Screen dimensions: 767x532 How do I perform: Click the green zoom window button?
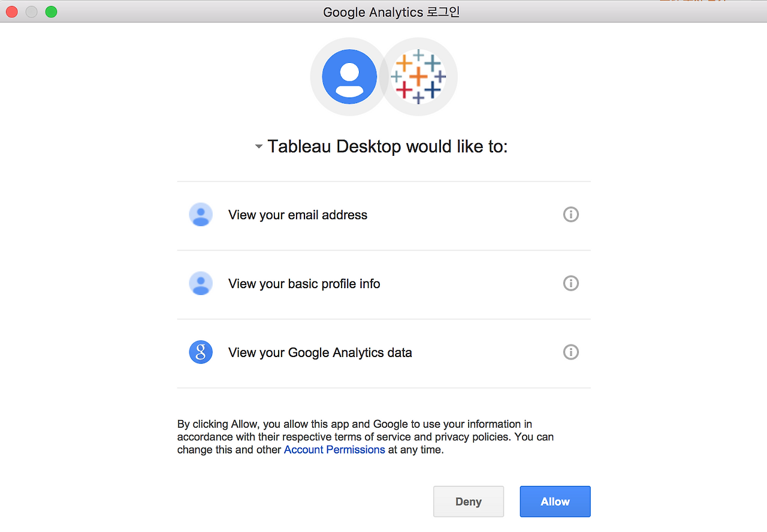(x=52, y=11)
